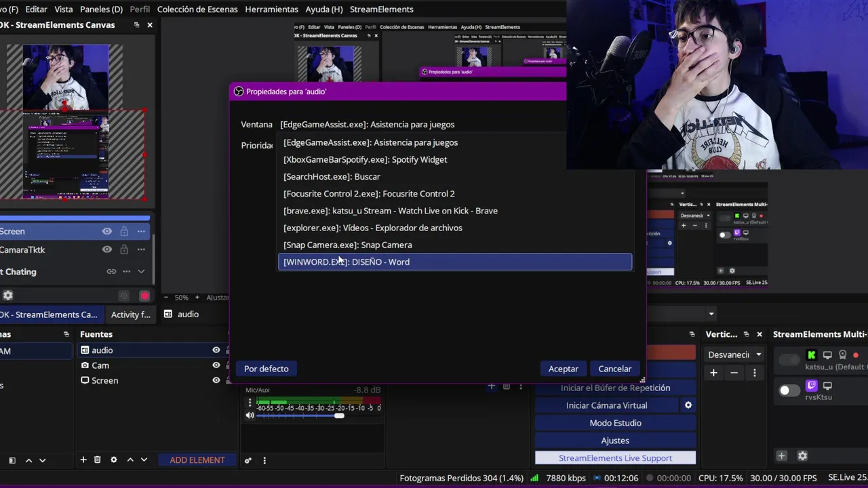Open three-dots menu on Chat Chating row

click(126, 272)
